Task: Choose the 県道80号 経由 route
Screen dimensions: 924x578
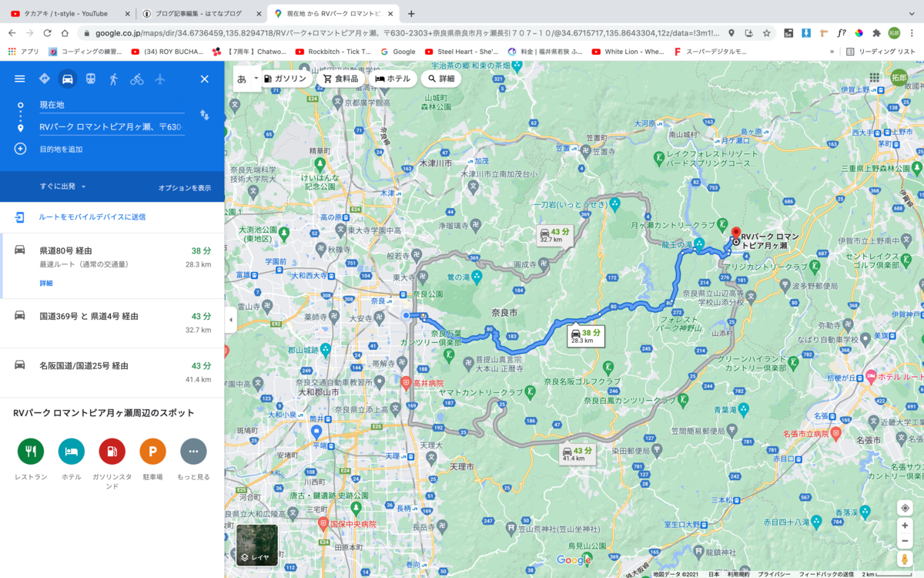Action: [112, 266]
